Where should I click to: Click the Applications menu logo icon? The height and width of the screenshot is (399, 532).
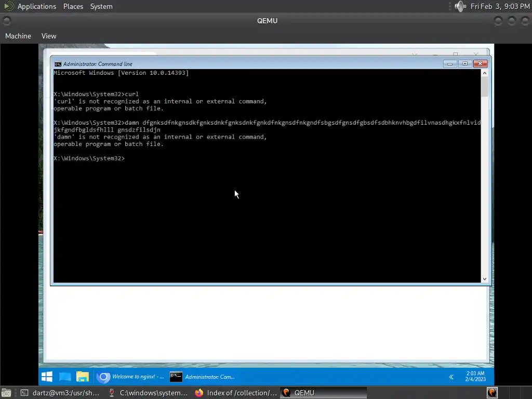[8, 6]
